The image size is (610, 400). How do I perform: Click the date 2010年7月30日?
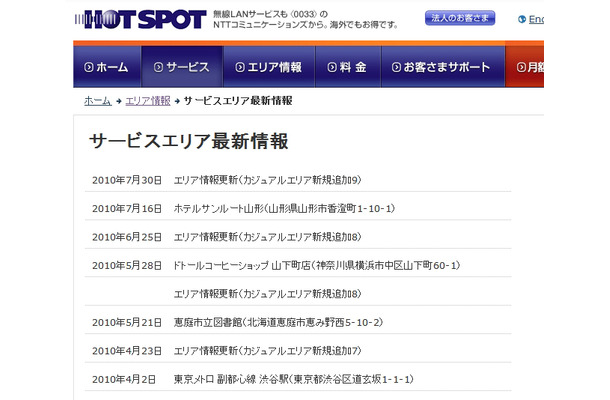point(127,180)
